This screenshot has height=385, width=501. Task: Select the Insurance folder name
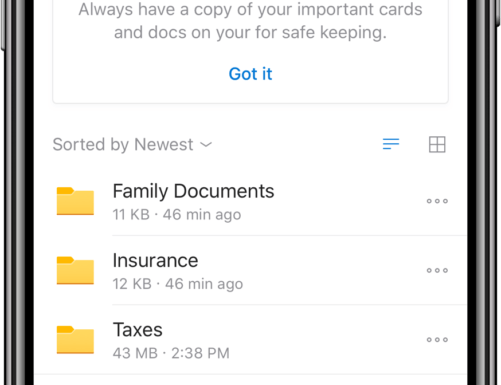(x=155, y=260)
